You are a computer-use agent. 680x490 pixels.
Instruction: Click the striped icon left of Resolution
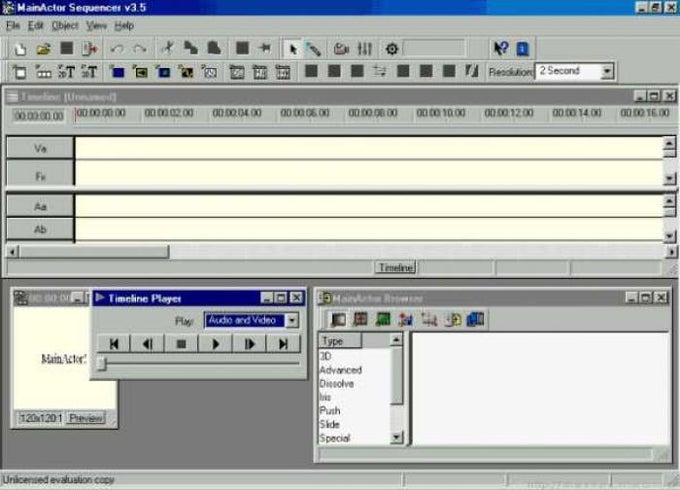471,71
